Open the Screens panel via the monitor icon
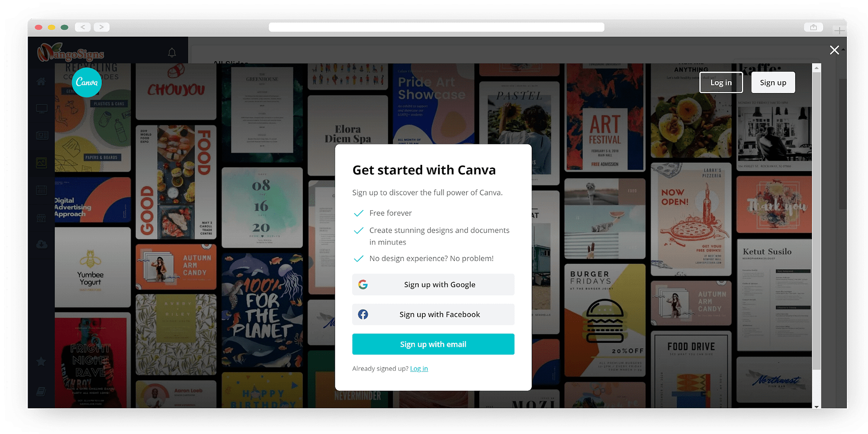 click(41, 108)
